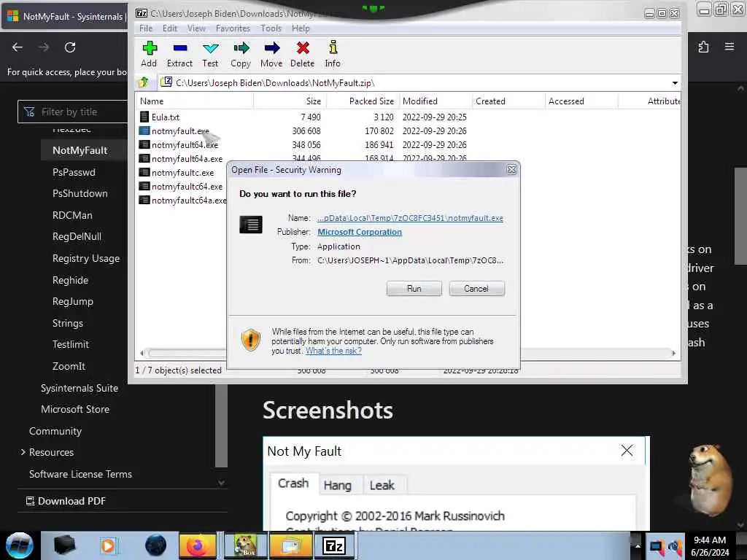Open the File menu in 7-Zip
Image resolution: width=747 pixels, height=560 pixels.
click(146, 28)
